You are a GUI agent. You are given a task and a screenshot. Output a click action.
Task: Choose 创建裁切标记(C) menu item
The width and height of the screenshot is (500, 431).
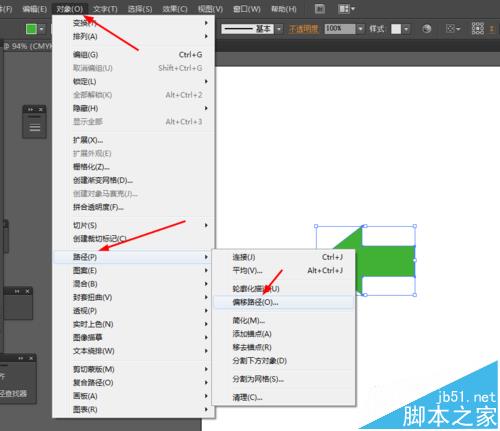click(133, 239)
